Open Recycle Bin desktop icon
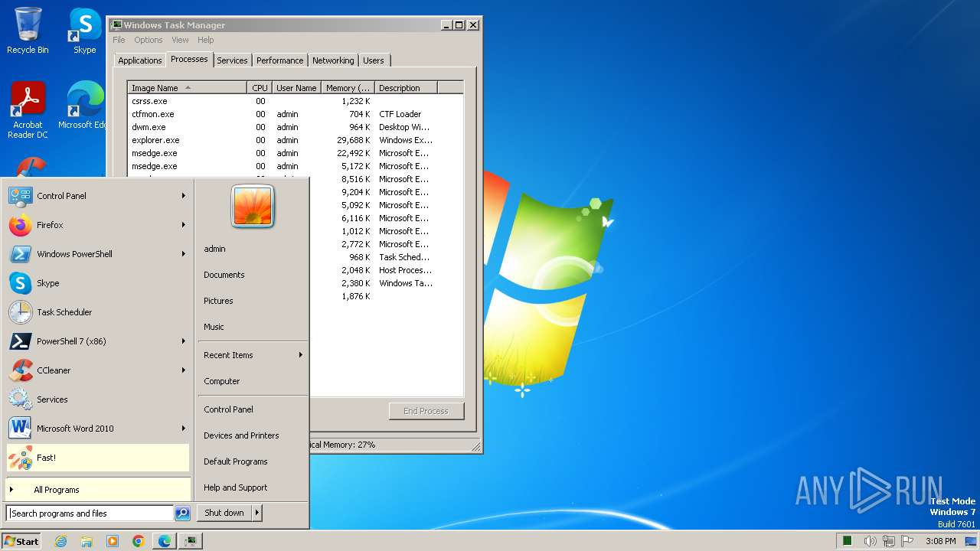Viewport: 980px width, 551px height. coord(28,31)
